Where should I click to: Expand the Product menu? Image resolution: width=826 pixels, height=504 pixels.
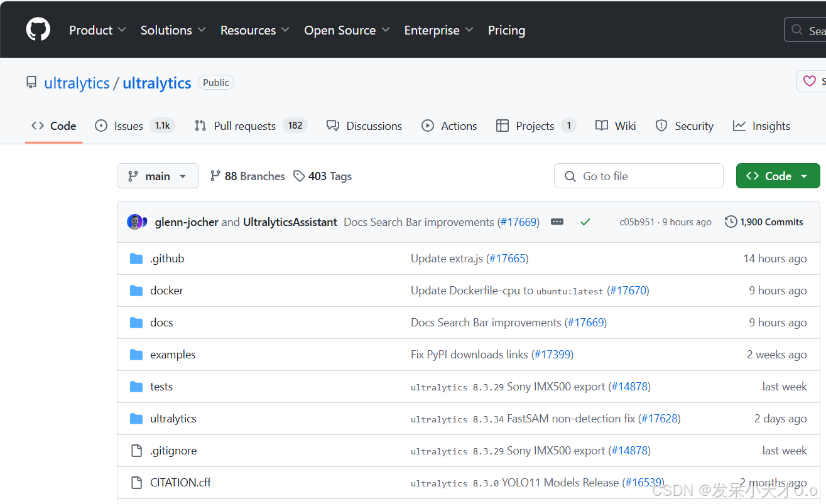pyautogui.click(x=97, y=30)
